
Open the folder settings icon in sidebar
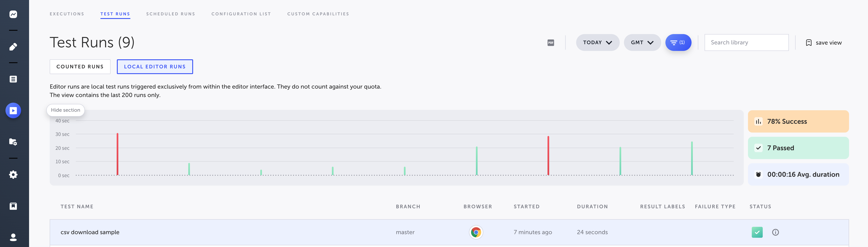13,142
